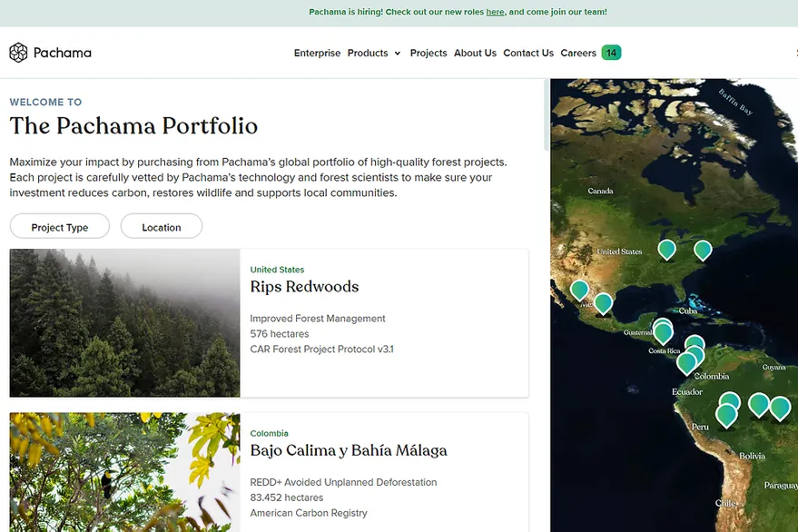Viewport: 798px width, 532px height.
Task: Click the map pin just west of Colombia label
Action: (x=686, y=363)
